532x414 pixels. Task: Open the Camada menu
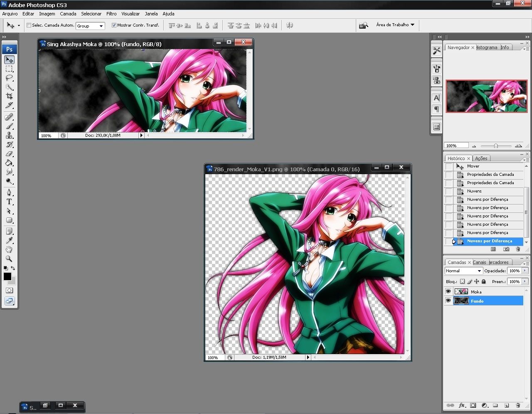tap(68, 14)
